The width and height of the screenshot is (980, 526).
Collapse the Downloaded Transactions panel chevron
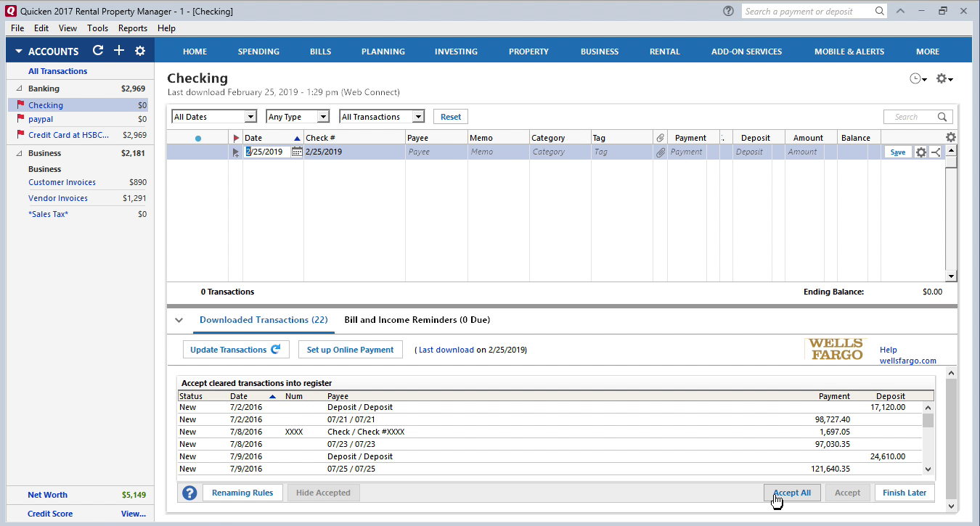pyautogui.click(x=179, y=320)
